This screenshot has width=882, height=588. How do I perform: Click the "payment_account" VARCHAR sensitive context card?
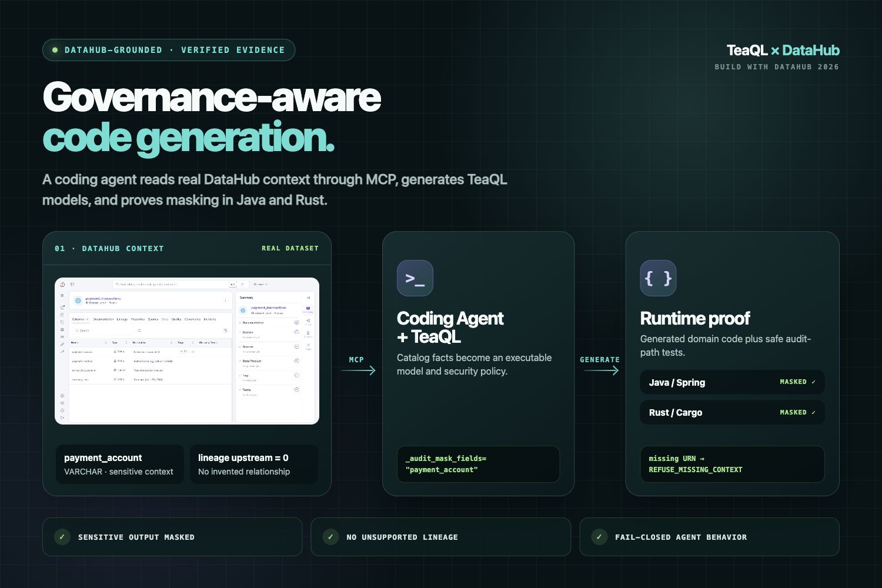point(120,464)
